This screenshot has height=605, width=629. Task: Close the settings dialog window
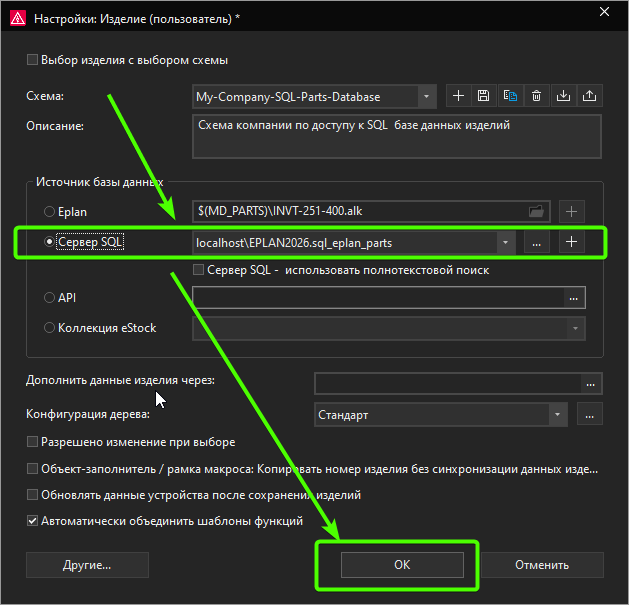(605, 12)
